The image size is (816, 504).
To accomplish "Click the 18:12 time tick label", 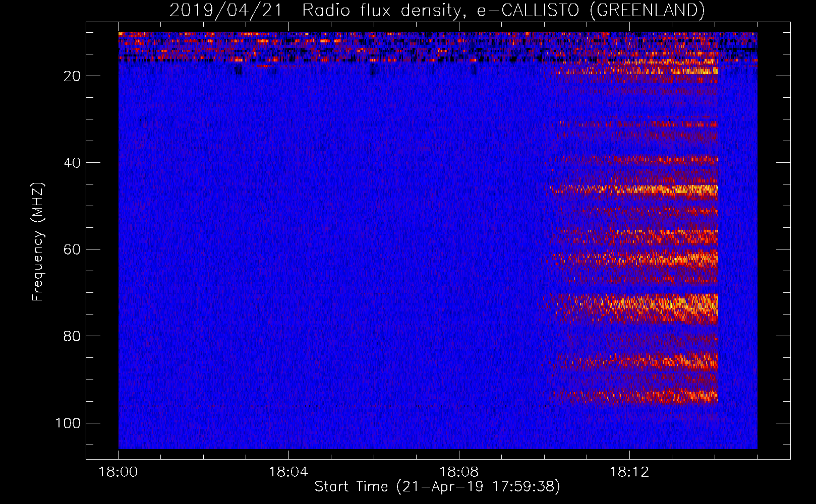I will click(629, 472).
